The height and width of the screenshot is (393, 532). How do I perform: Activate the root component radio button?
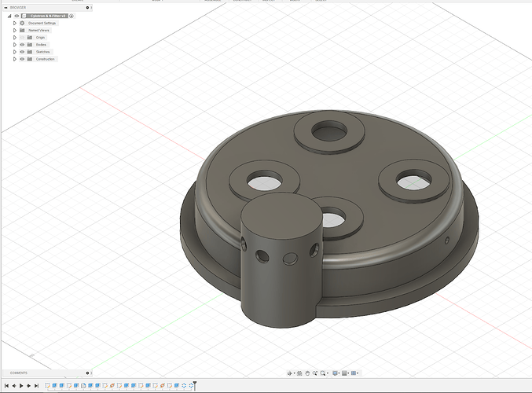72,16
